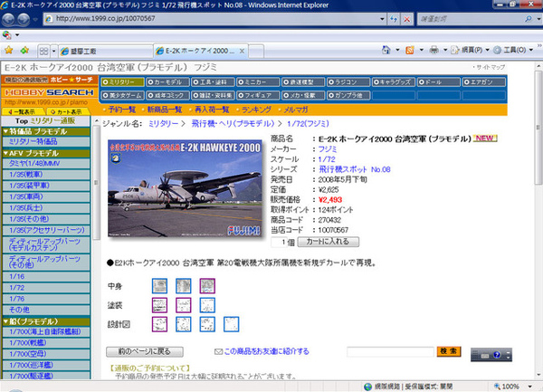Click the RSS Feeds icon
The image size is (543, 392).
pos(410,50)
